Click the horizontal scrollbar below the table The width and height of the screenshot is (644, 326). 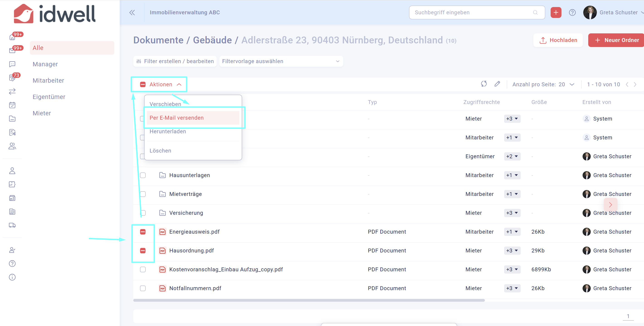(x=309, y=300)
